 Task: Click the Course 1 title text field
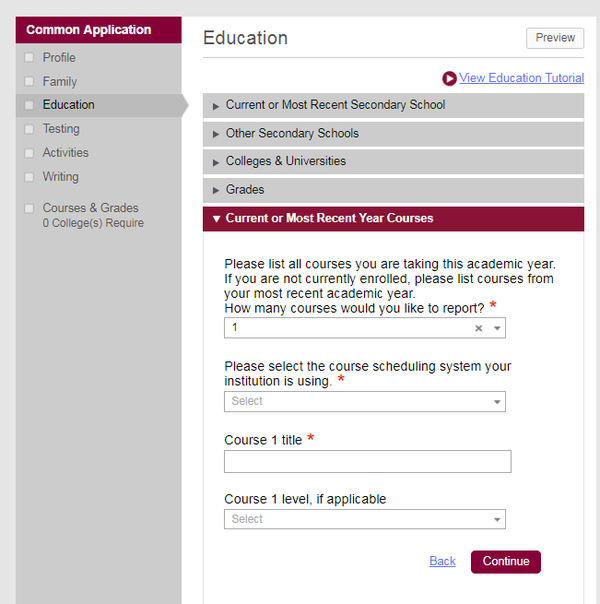point(367,461)
